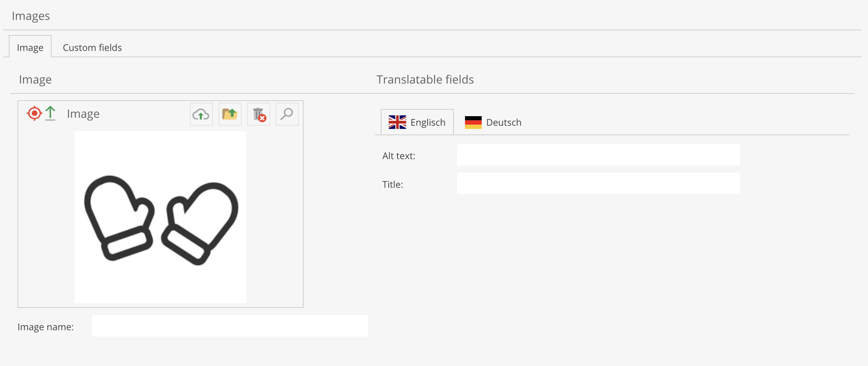Click the "Alt text:" label

pos(399,156)
